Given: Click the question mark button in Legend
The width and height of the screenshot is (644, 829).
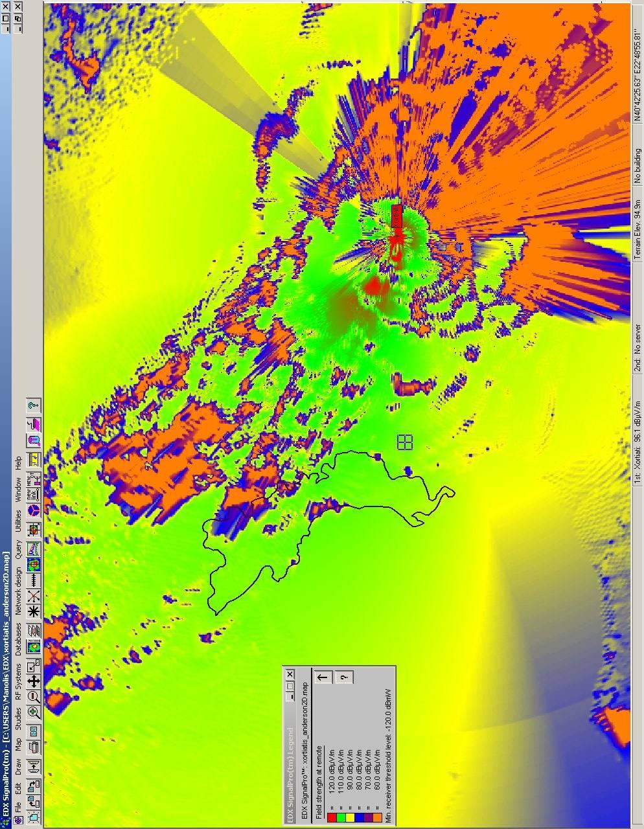Looking at the screenshot, I should tap(345, 677).
